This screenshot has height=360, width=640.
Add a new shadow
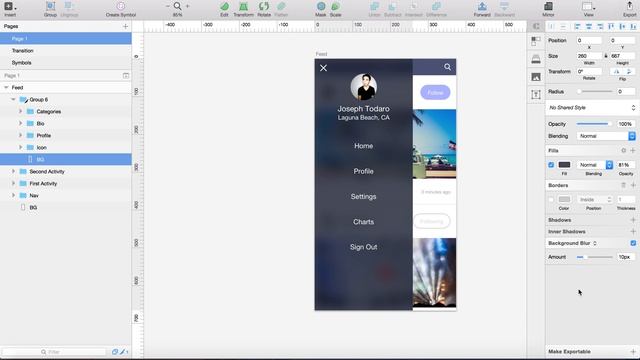[633, 220]
